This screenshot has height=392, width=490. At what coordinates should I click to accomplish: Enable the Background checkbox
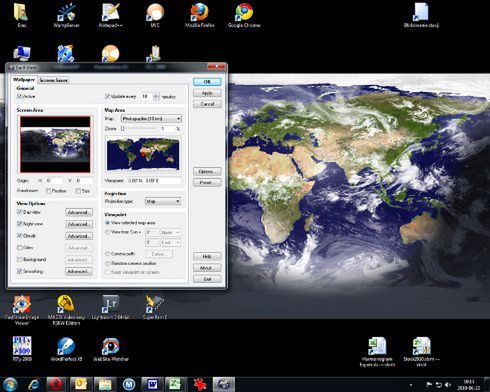tap(19, 259)
